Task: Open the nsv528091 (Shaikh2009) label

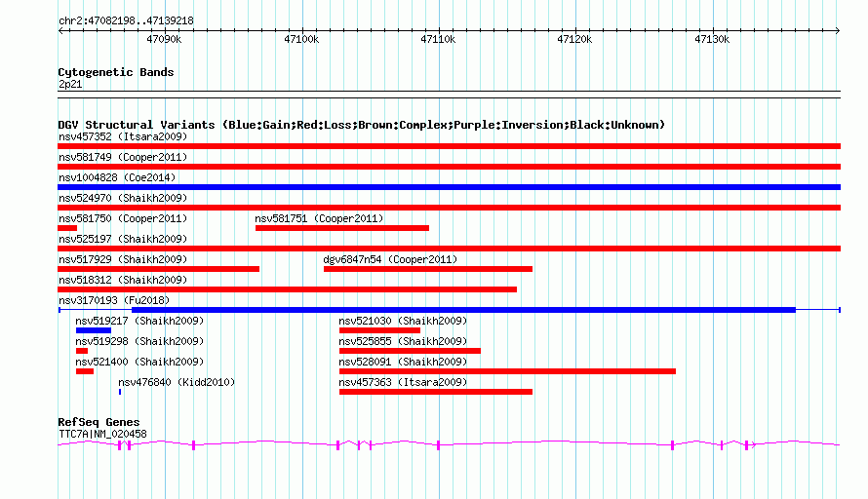Action: (403, 362)
